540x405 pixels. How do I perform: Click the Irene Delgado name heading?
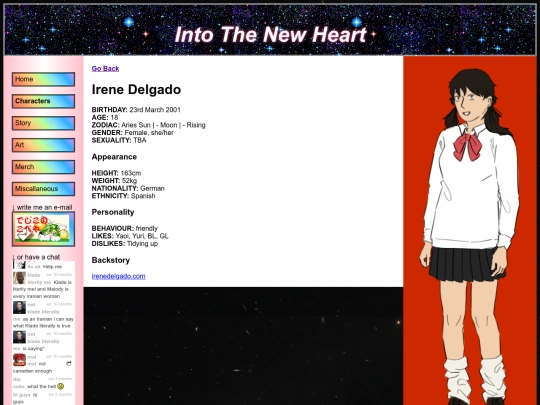click(136, 90)
